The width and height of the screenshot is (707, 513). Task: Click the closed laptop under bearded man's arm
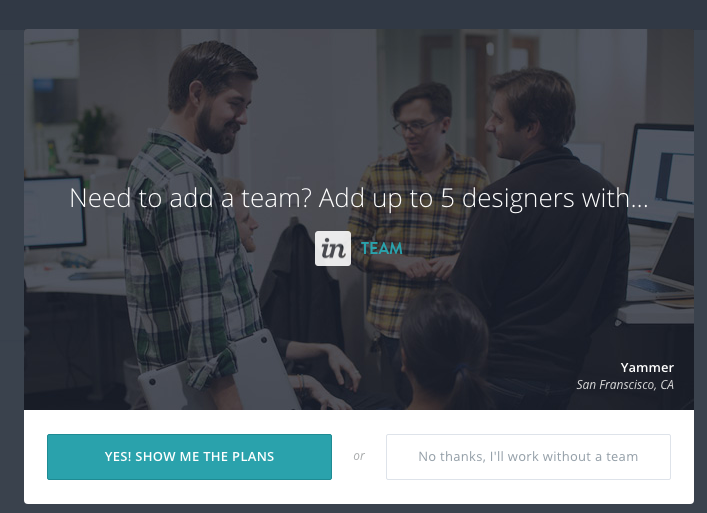pyautogui.click(x=216, y=374)
